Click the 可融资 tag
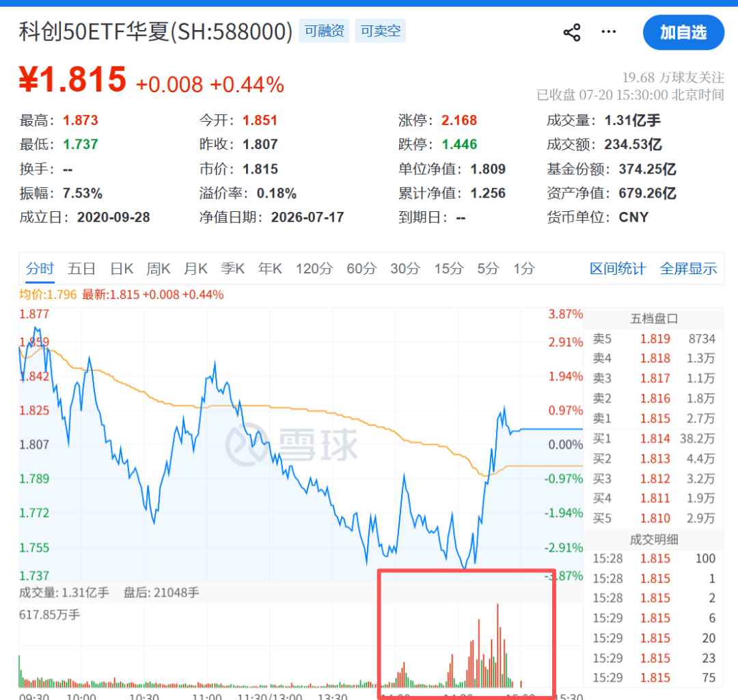 (x=325, y=31)
